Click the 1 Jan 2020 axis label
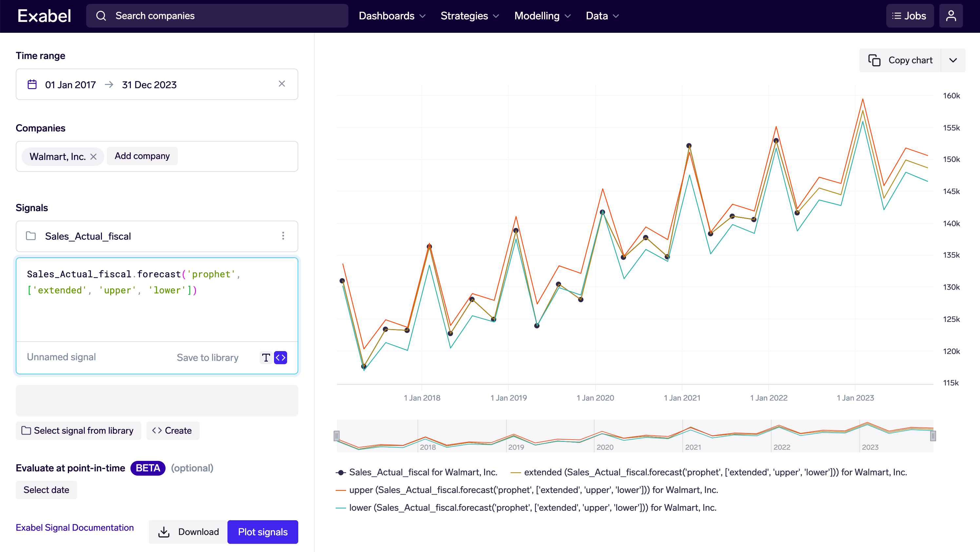Image resolution: width=980 pixels, height=552 pixels. 596,398
